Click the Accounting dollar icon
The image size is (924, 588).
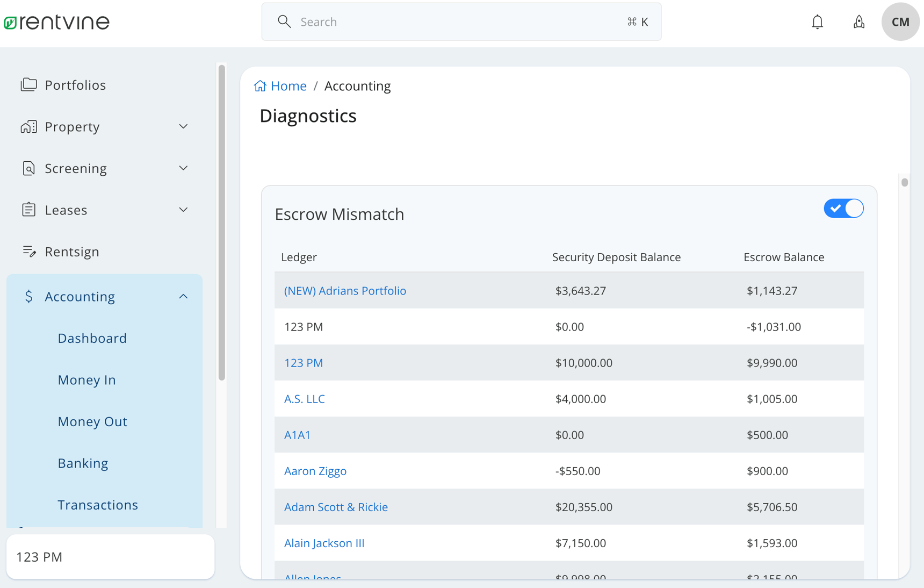(x=29, y=296)
